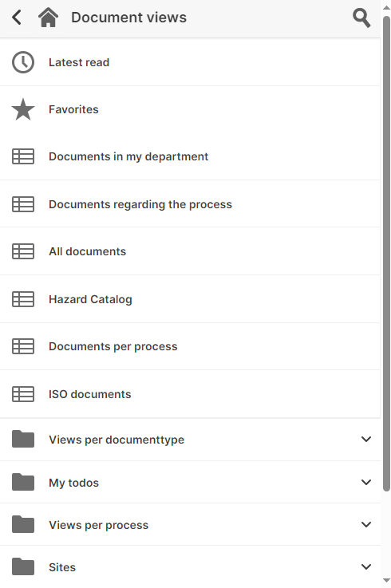Expand the Views per process chevron
Screen dimensions: 391x588
[x=365, y=524]
